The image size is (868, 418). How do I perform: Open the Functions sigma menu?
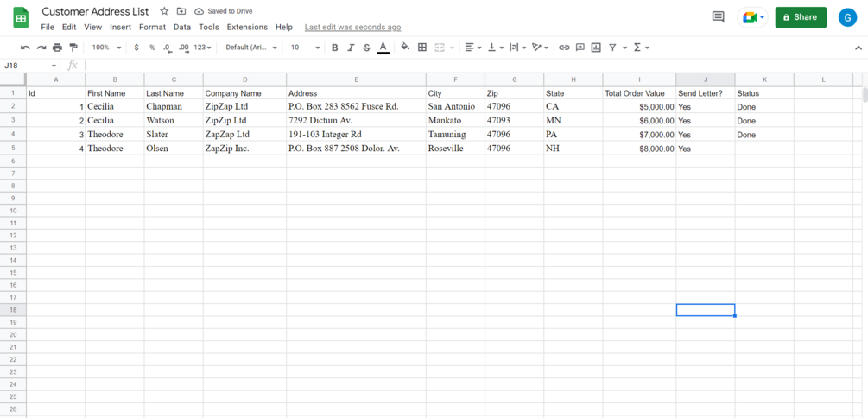pyautogui.click(x=641, y=47)
